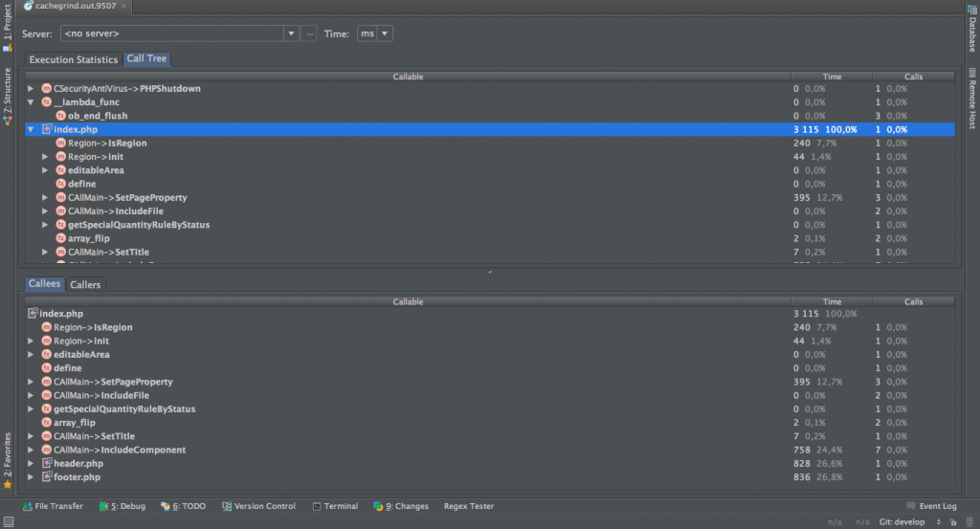
Task: Open the File Transfer tool window
Action: [53, 506]
